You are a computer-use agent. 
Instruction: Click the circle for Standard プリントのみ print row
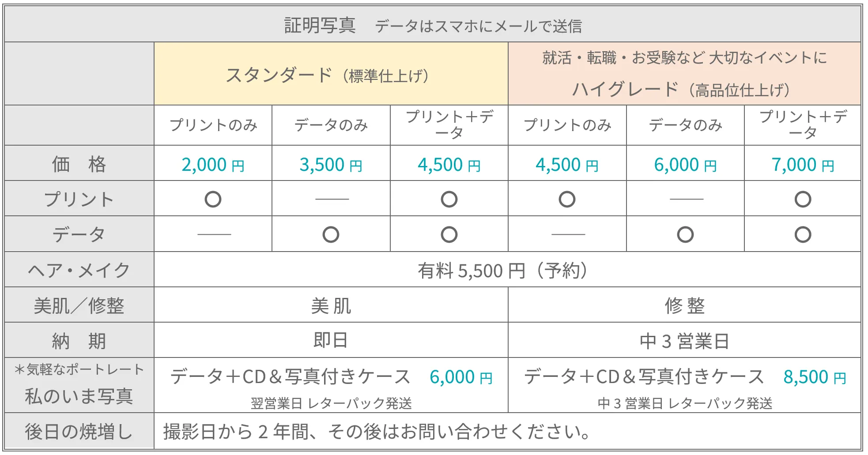[213, 199]
